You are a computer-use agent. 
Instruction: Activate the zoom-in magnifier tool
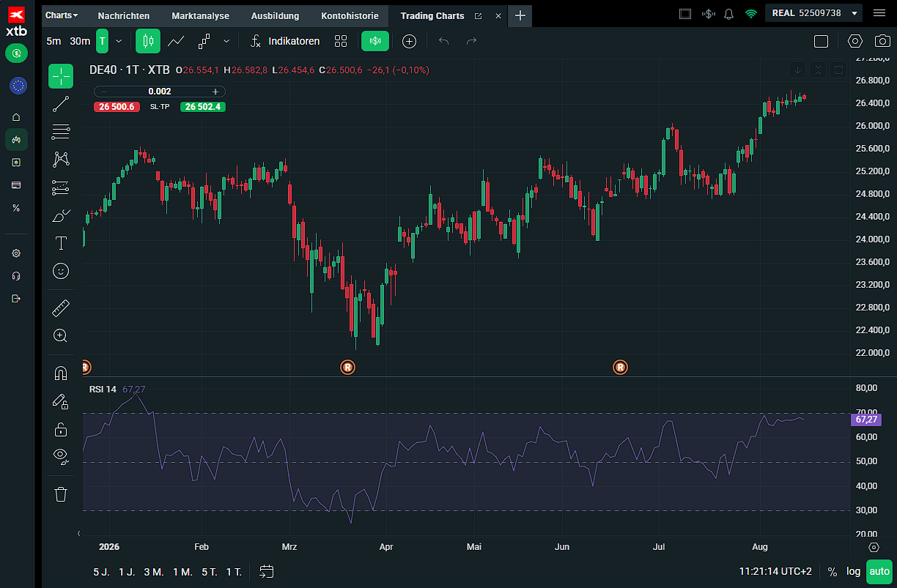61,335
